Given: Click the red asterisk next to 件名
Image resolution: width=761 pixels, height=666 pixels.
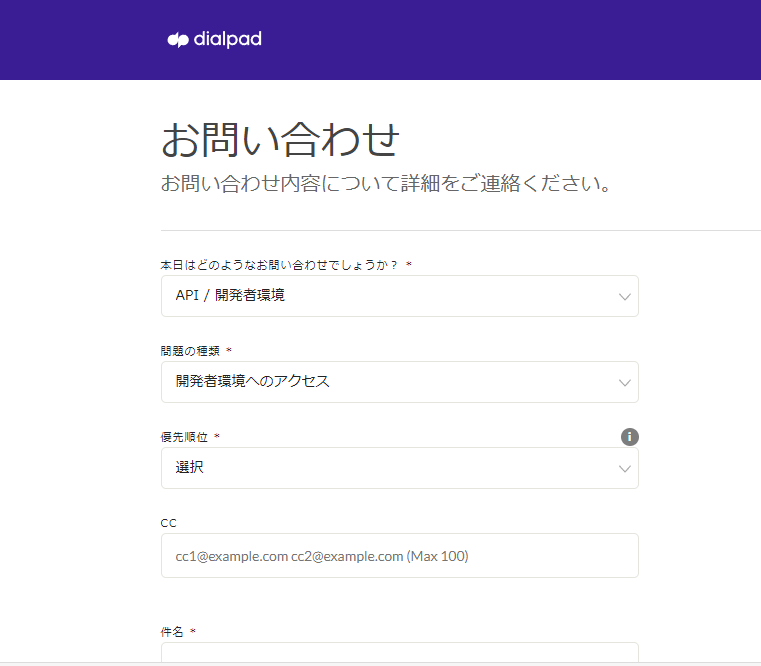Looking at the screenshot, I should (193, 632).
